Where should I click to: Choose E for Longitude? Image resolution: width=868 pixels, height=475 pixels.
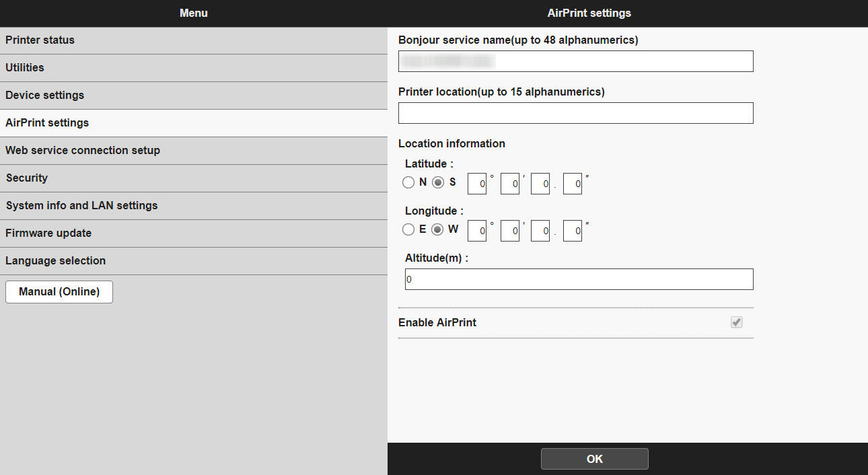[x=408, y=229]
